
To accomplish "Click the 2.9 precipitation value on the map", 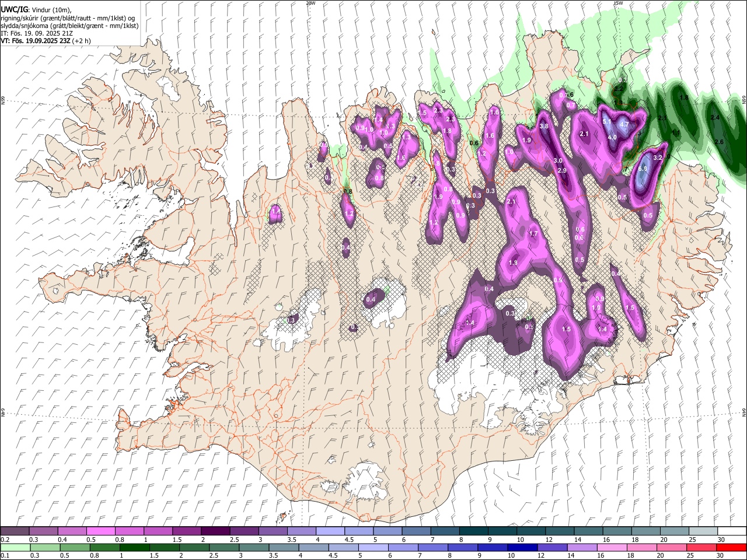I will 562,170.
